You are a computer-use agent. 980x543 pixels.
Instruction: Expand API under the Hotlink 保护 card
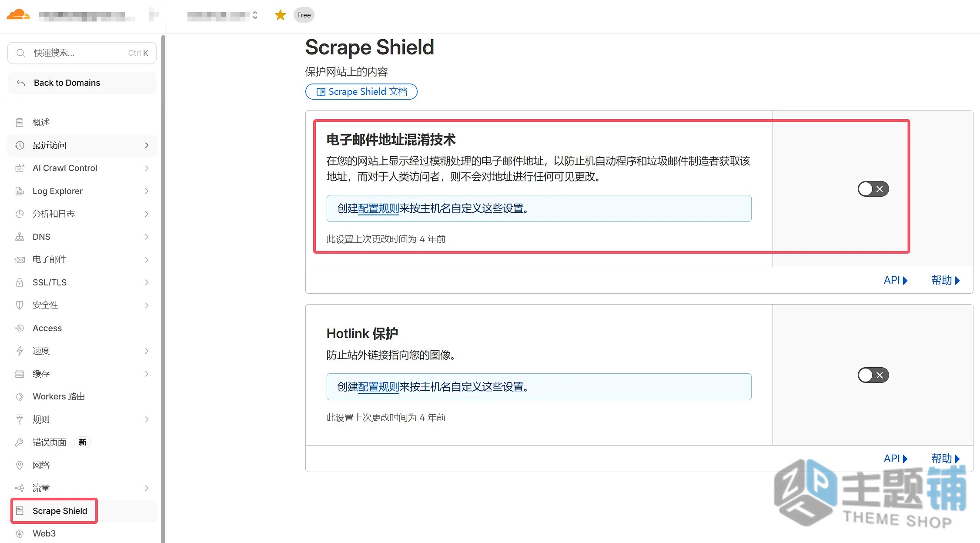click(x=895, y=459)
